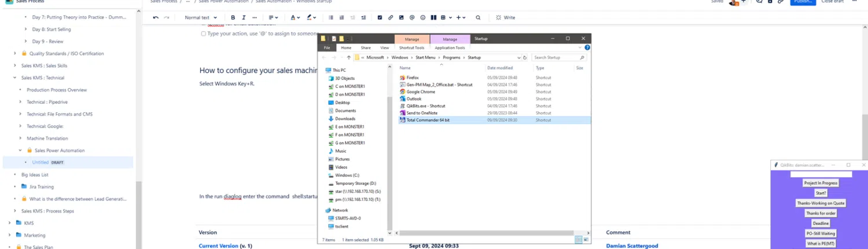
Task: Refresh the Startup folder view
Action: [525, 57]
